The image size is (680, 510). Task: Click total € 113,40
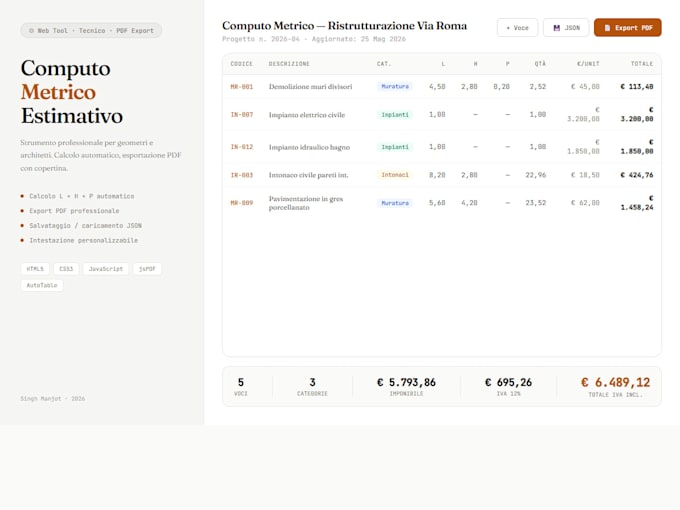click(x=637, y=87)
